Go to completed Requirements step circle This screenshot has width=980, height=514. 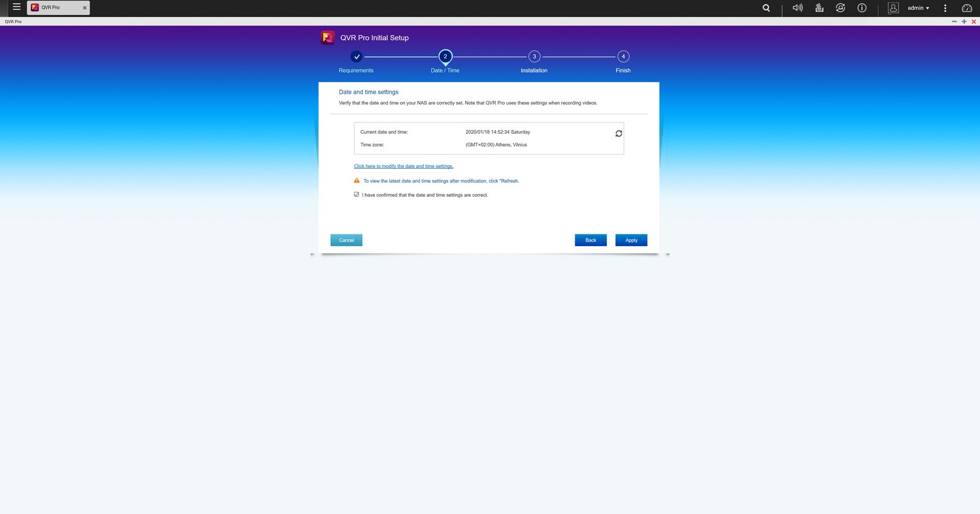click(x=356, y=57)
